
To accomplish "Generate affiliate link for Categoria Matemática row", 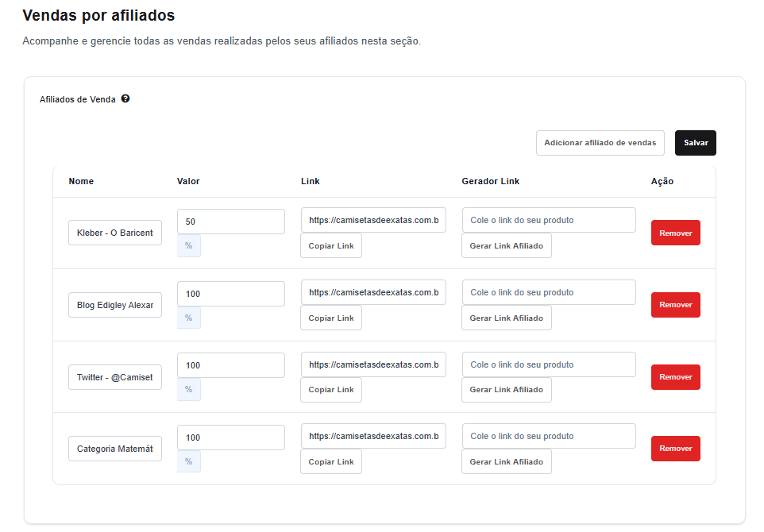I will tap(506, 462).
